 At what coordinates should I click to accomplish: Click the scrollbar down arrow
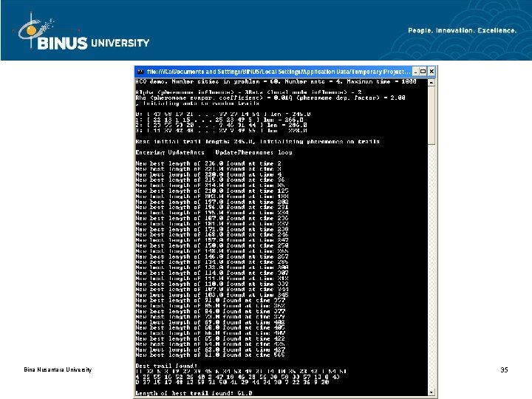(x=432, y=392)
